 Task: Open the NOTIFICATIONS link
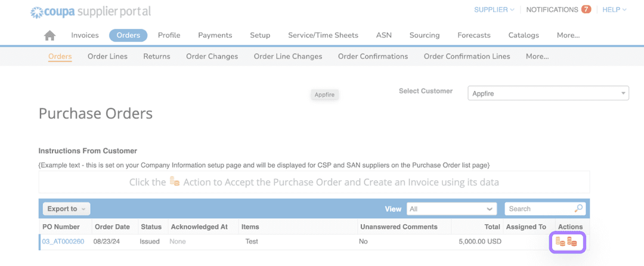pyautogui.click(x=552, y=10)
